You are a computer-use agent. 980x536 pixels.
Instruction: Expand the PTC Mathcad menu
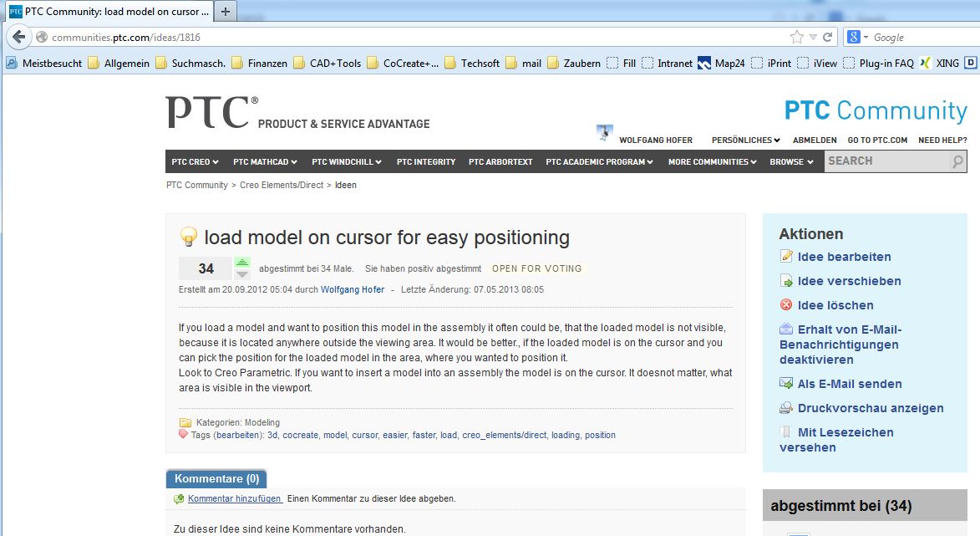click(x=265, y=161)
